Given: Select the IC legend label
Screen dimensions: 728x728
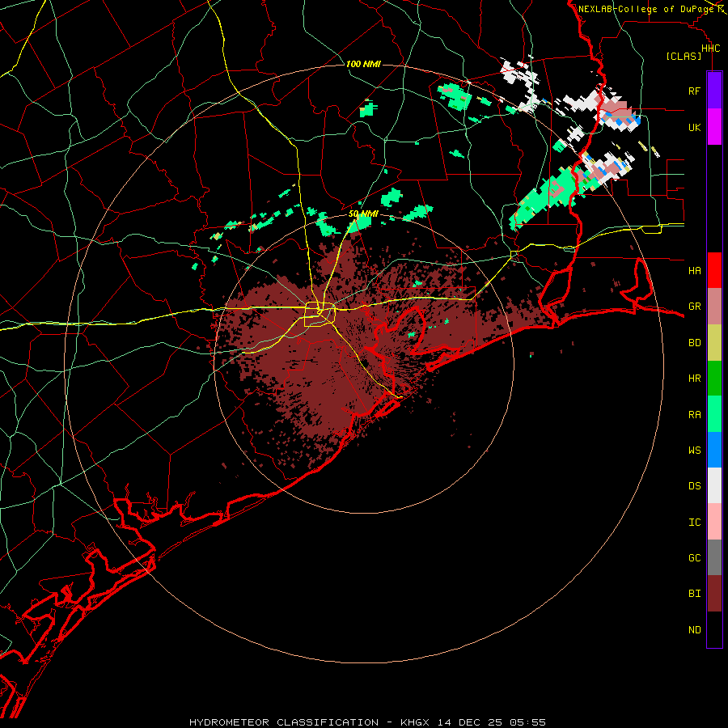Looking at the screenshot, I should (x=694, y=523).
